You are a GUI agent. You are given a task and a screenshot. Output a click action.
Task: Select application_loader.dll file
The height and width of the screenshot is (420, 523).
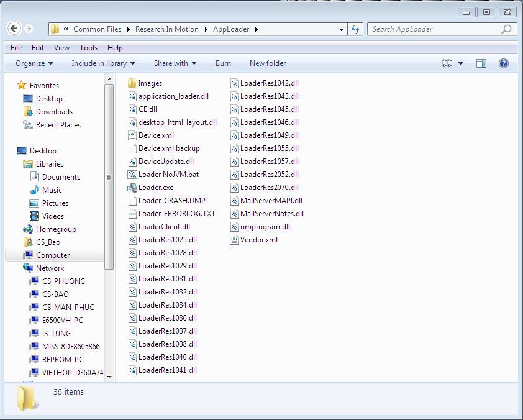point(169,96)
